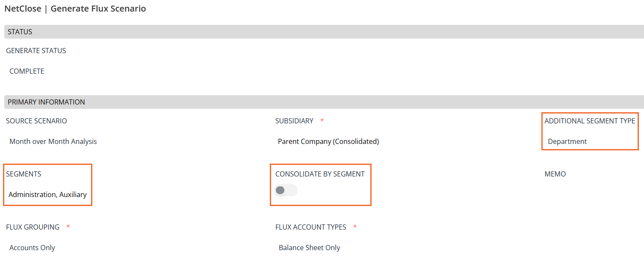
Task: Collapse the STATUS section header
Action: (20, 32)
